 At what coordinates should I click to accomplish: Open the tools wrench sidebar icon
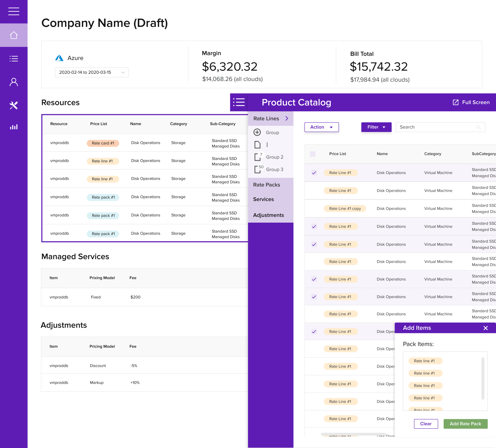(x=14, y=105)
